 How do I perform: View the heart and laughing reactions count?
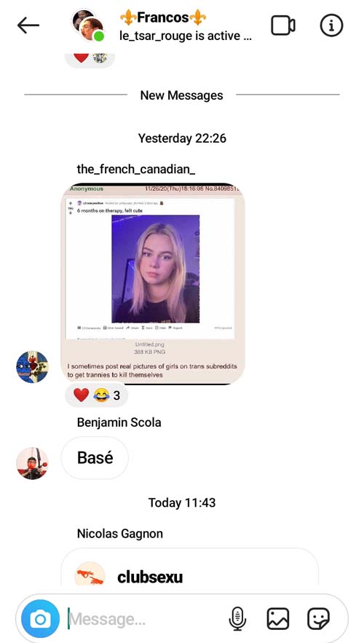point(96,395)
